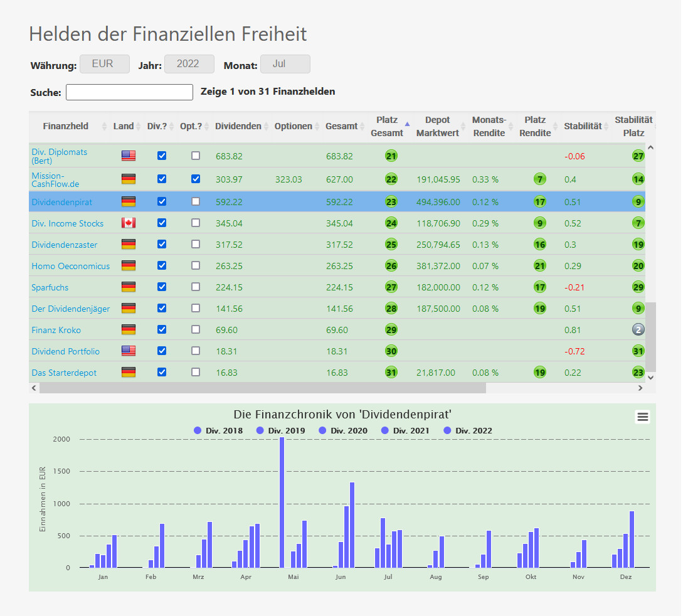The image size is (688, 616).
Task: Click the German flag next to Sparfuchs
Action: pyautogui.click(x=128, y=287)
